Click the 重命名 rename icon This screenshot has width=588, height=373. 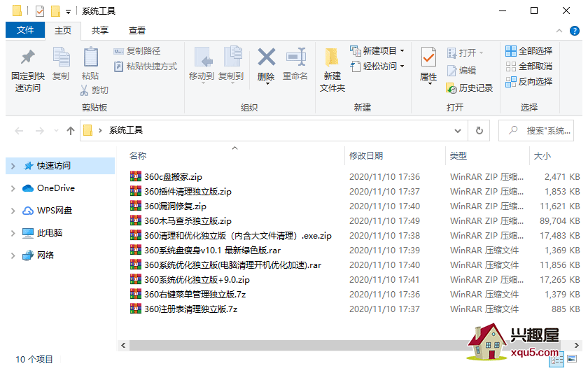[x=295, y=57]
